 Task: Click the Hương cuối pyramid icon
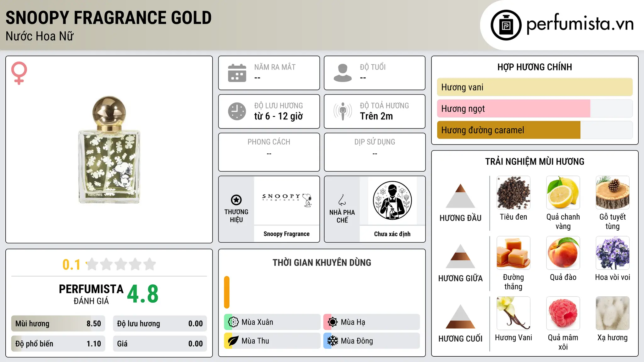tap(460, 316)
